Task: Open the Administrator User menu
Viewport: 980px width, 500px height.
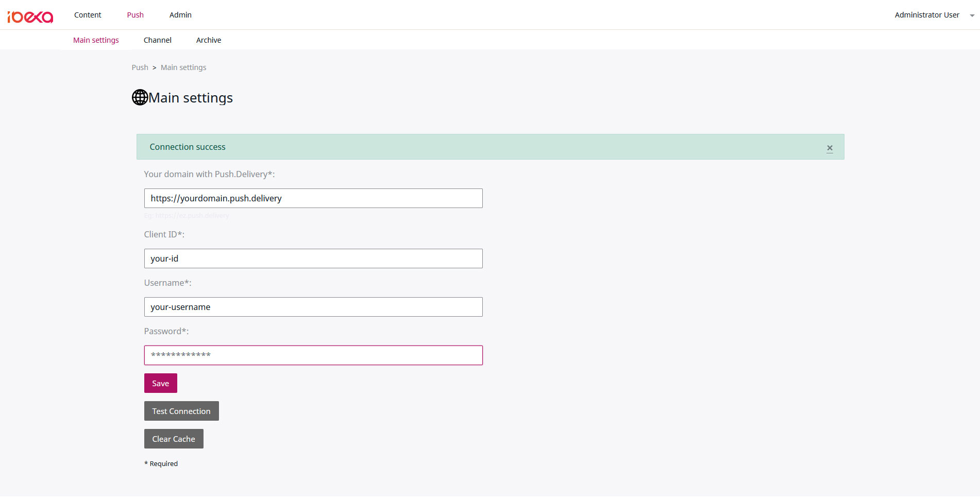Action: (926, 15)
